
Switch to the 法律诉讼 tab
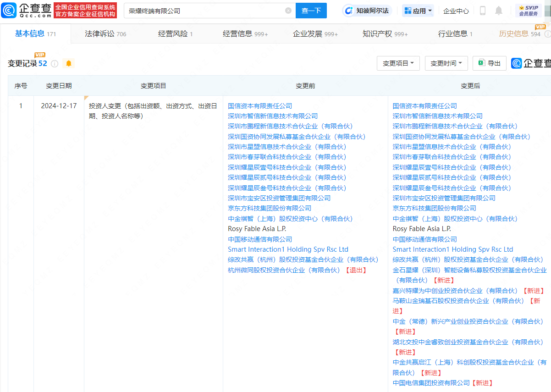(x=105, y=34)
